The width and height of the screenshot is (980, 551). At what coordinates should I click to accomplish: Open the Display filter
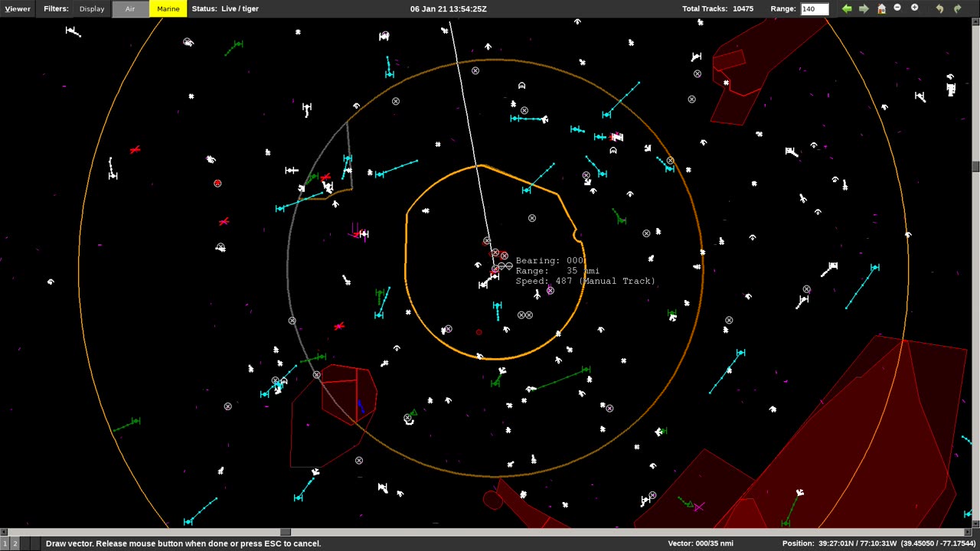click(x=92, y=9)
